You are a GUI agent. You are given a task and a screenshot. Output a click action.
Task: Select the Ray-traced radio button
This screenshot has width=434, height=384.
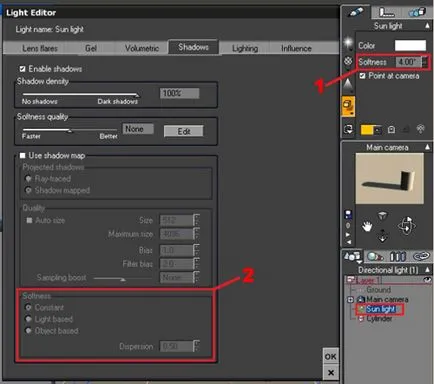pyautogui.click(x=28, y=179)
